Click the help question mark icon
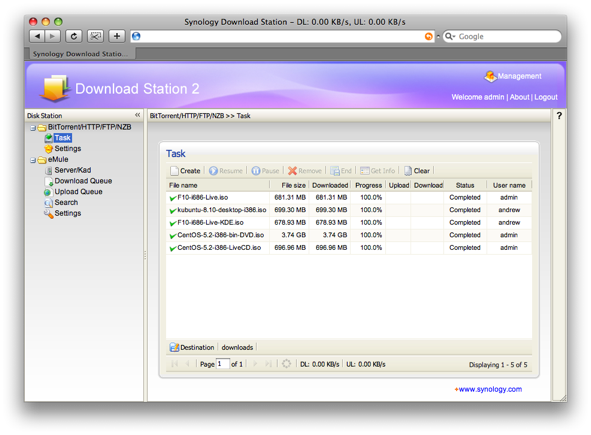 (559, 116)
